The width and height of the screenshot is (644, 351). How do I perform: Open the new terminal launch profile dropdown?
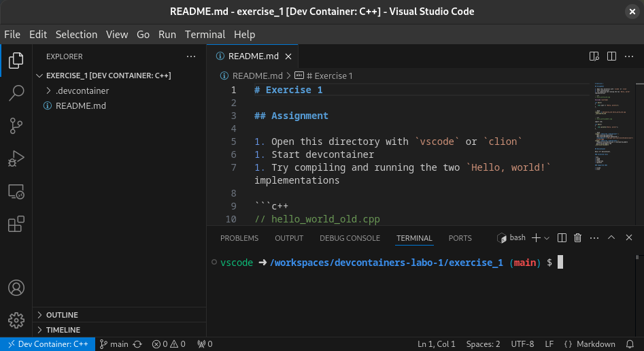547,238
